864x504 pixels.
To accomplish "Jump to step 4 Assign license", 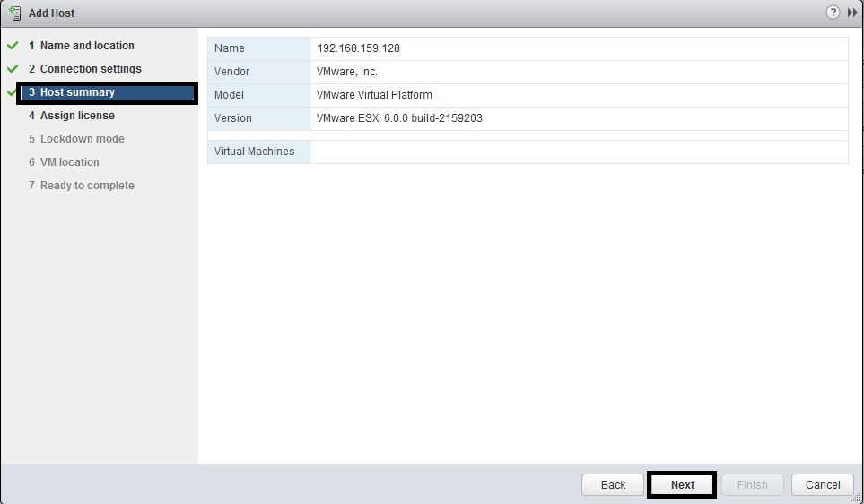I will (77, 116).
